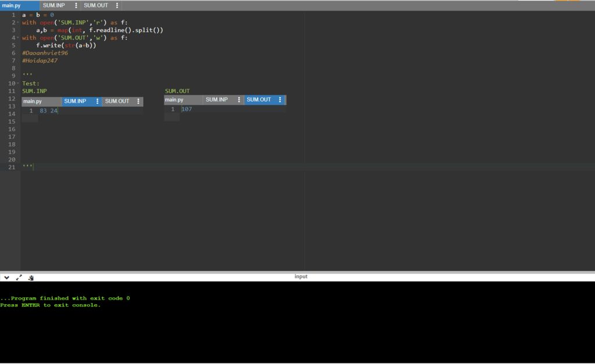This screenshot has height=364, width=595.
Task: Switch to the top SUM.INP editor tab
Action: pos(54,5)
